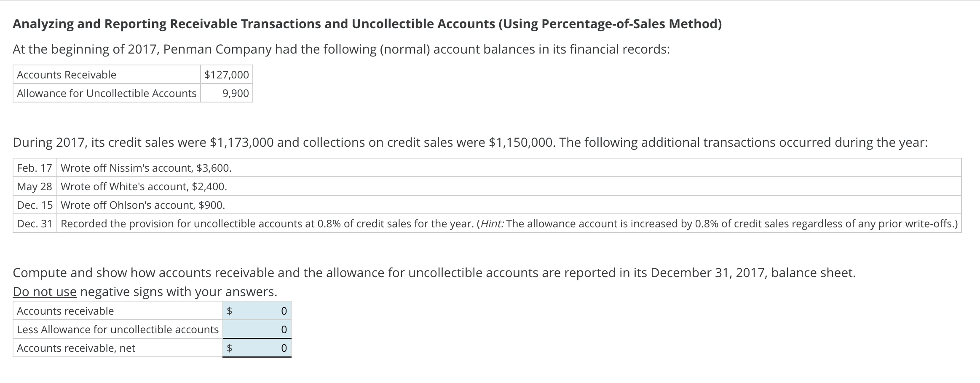The width and height of the screenshot is (980, 383).
Task: Click the Accounts receivable, net input field
Action: pyautogui.click(x=256, y=348)
